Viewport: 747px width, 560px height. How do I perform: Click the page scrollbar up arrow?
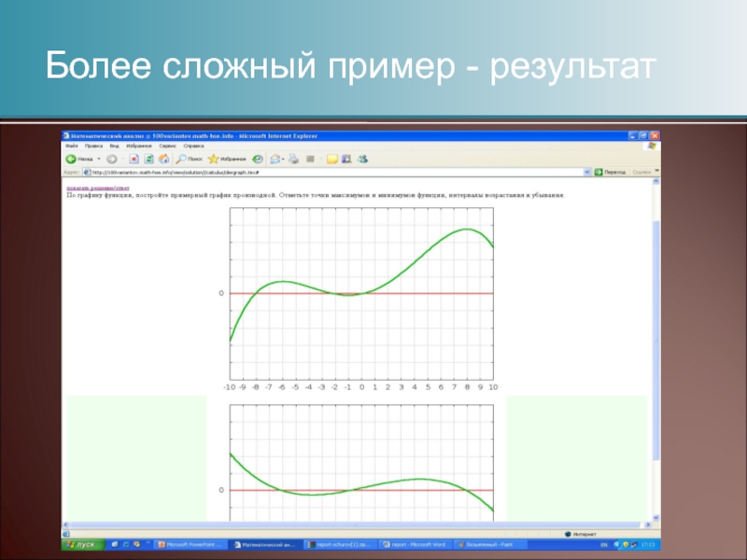point(656,181)
